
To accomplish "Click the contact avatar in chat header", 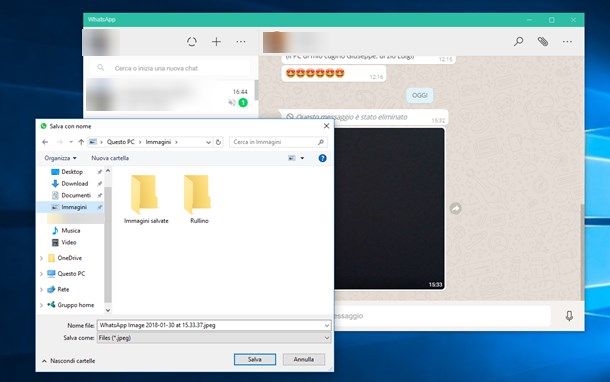I will pos(276,42).
